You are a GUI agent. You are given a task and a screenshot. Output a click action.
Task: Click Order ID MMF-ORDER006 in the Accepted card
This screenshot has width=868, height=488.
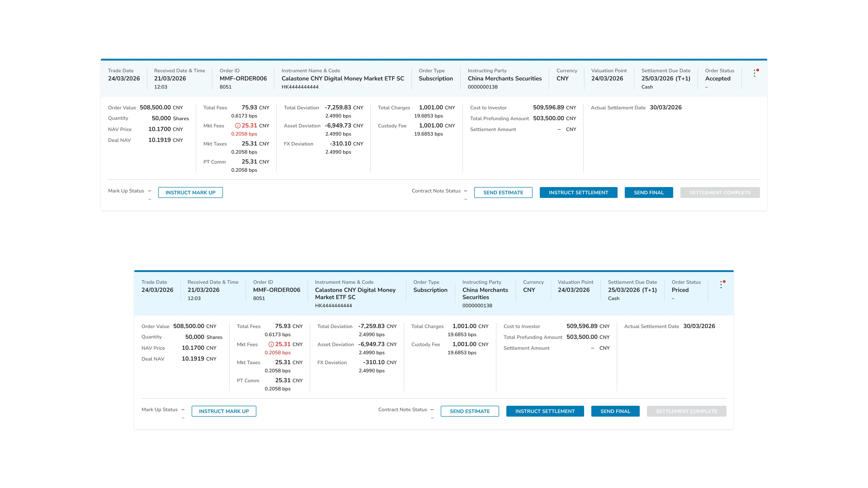tap(243, 78)
